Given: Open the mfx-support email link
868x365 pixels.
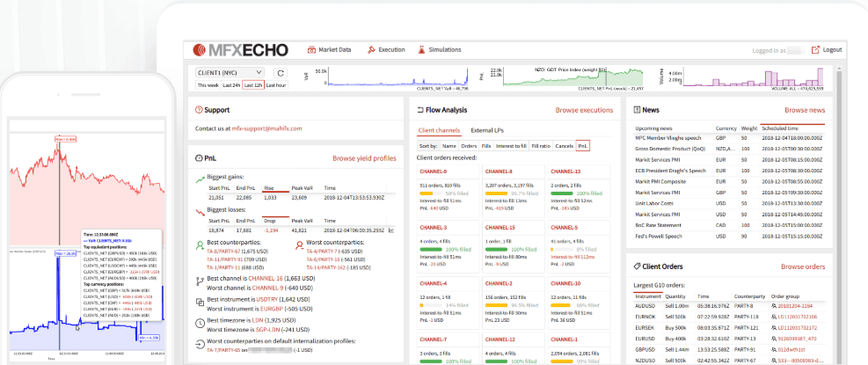Looking at the screenshot, I should click(x=266, y=128).
